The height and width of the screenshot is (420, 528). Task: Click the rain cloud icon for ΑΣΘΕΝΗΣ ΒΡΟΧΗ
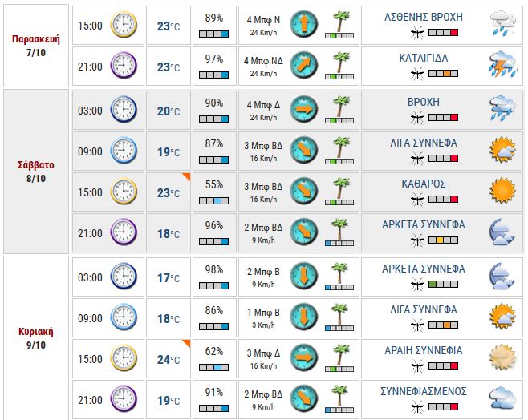click(x=502, y=24)
